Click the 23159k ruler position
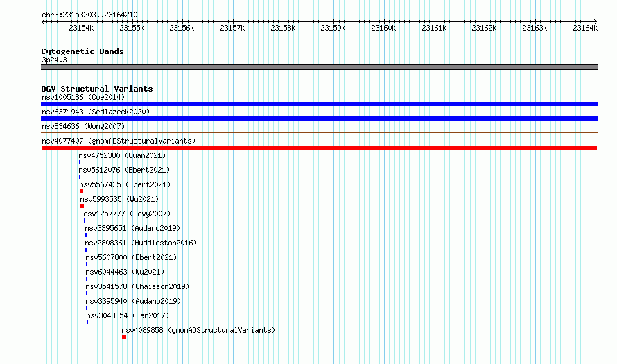The width and height of the screenshot is (617, 364). point(333,28)
